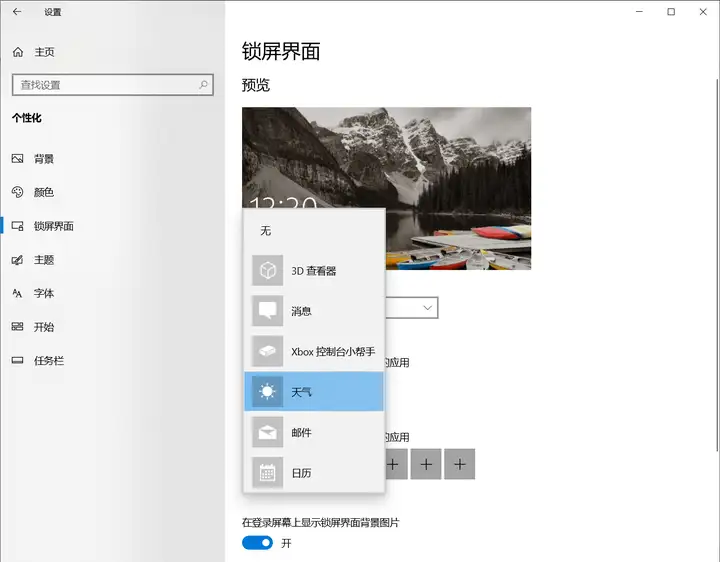Pick the 消息 messaging bubble icon

[x=267, y=311]
